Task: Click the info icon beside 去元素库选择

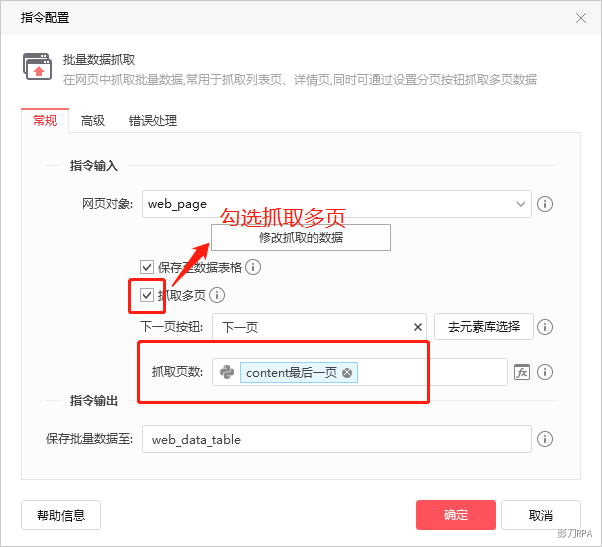Action: (x=545, y=327)
